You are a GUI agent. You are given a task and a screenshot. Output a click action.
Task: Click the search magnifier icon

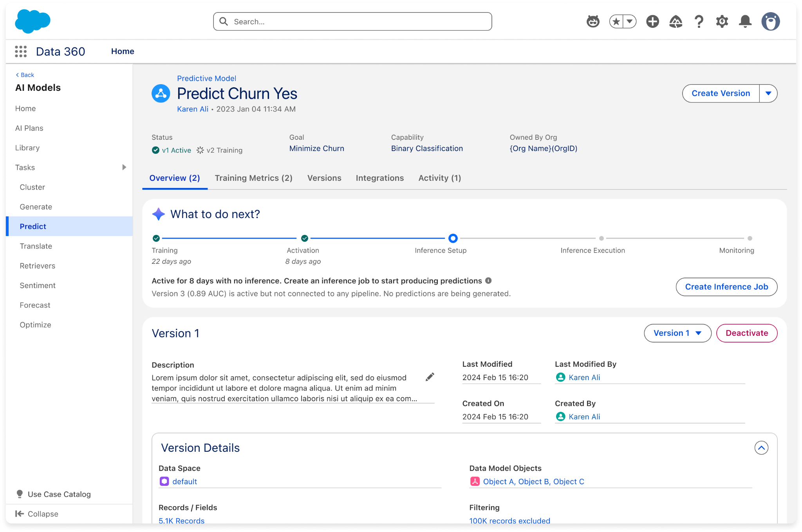tap(224, 22)
